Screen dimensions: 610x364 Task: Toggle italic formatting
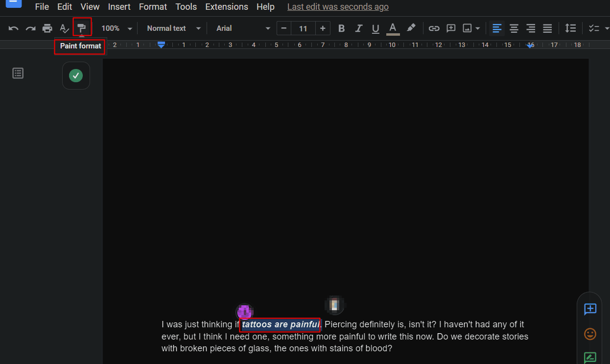pyautogui.click(x=359, y=28)
